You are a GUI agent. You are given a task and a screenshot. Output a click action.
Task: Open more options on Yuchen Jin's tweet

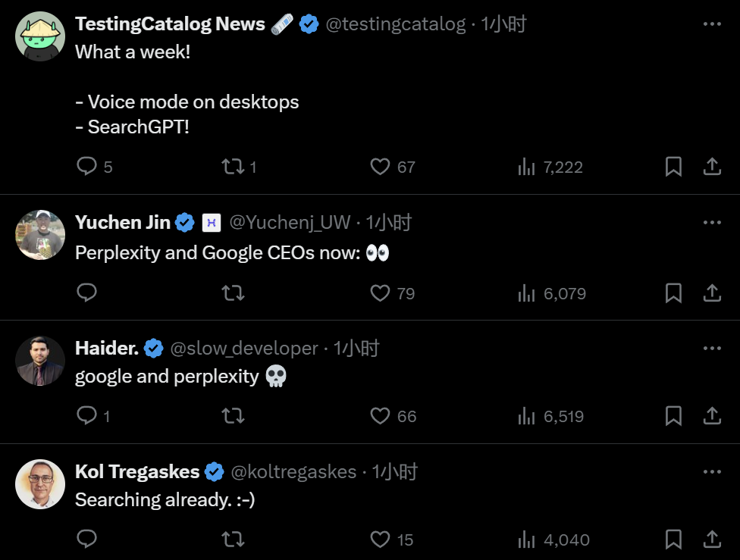coord(712,222)
